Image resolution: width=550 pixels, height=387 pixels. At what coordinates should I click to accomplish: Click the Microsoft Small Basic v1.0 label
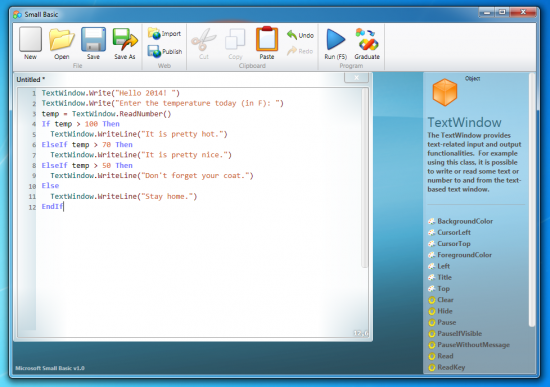(50, 368)
